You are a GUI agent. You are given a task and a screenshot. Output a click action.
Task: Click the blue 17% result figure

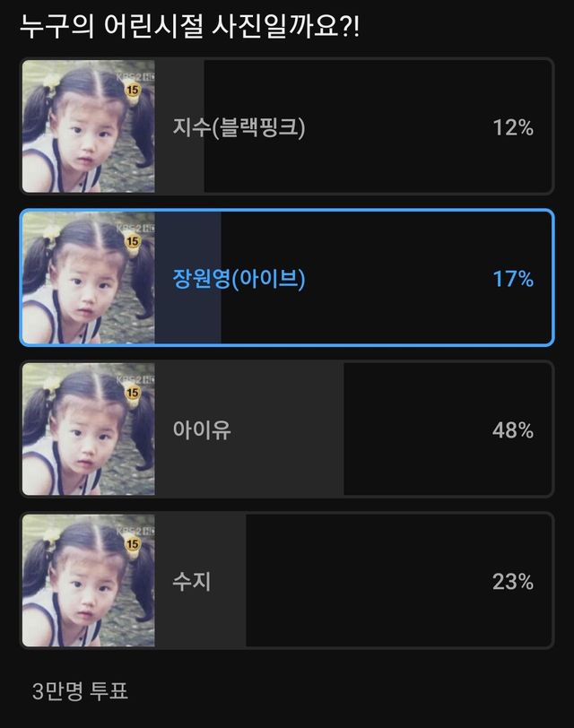tap(512, 279)
